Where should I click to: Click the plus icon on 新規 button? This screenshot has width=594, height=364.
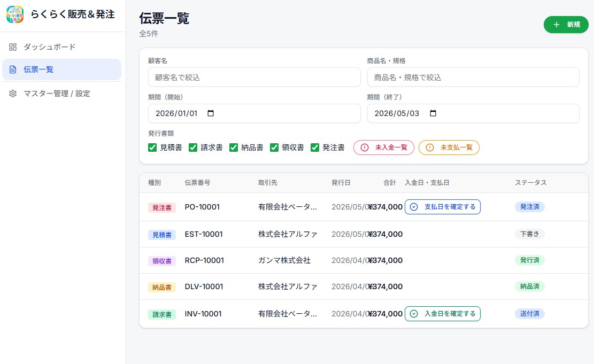click(556, 25)
